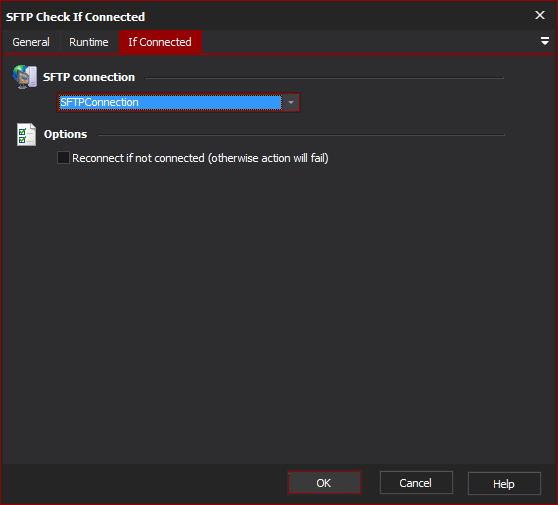Confirm with the OK button
The height and width of the screenshot is (505, 558).
point(324,483)
